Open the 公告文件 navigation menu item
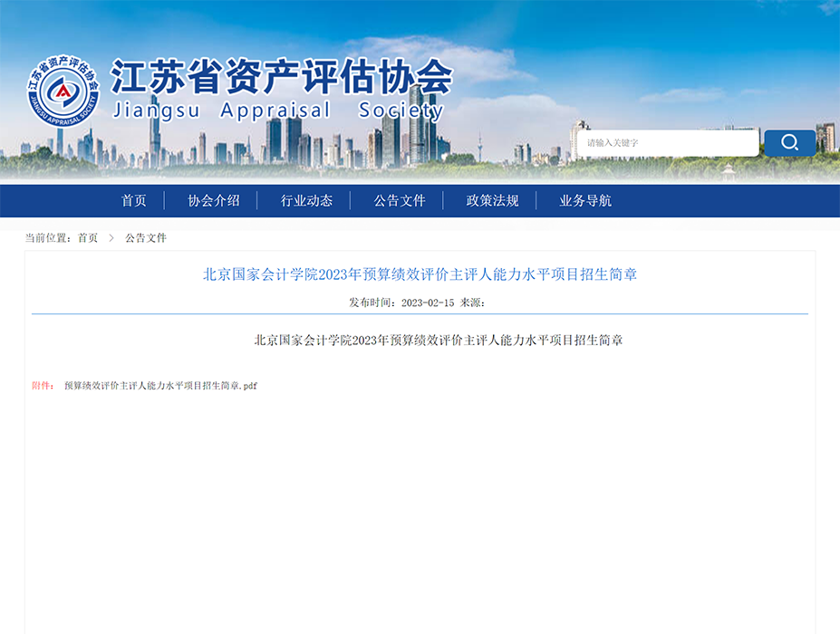 point(400,201)
